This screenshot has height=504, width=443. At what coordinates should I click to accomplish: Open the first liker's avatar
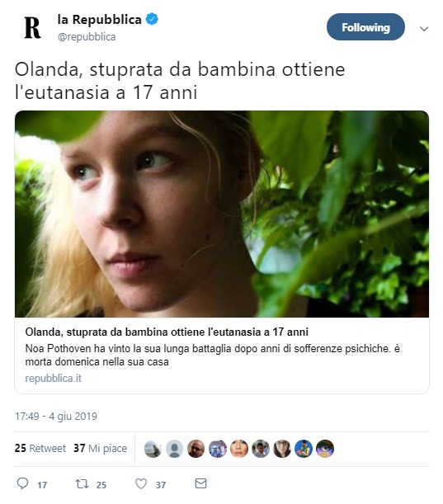(x=153, y=449)
